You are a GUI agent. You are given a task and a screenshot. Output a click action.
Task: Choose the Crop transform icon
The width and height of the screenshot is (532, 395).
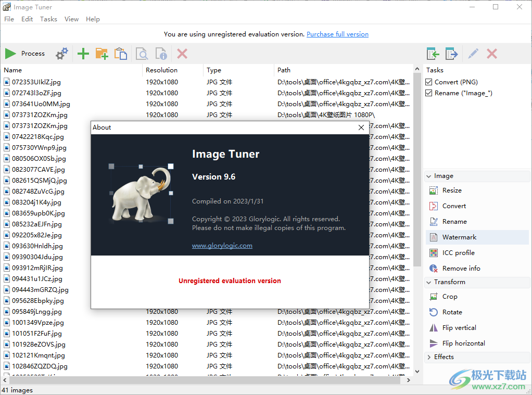[434, 297]
